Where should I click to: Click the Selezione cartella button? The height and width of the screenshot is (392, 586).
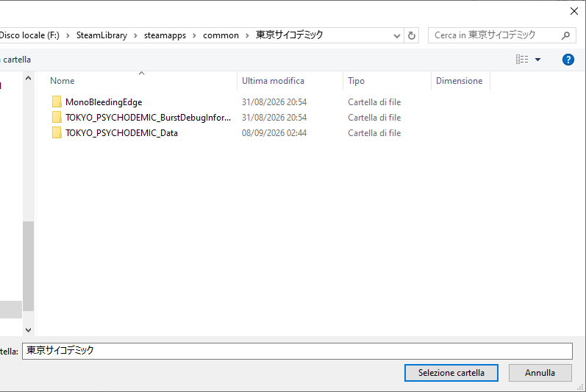451,373
